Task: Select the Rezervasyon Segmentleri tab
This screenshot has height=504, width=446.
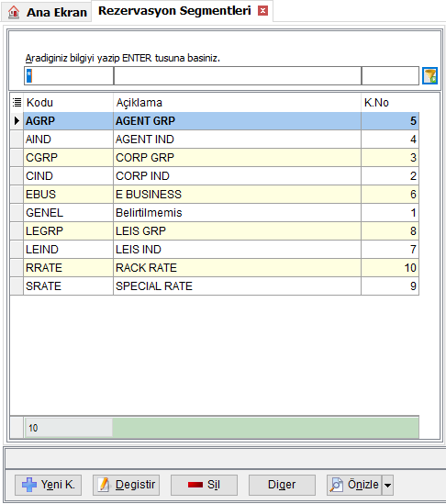Action: [x=174, y=11]
